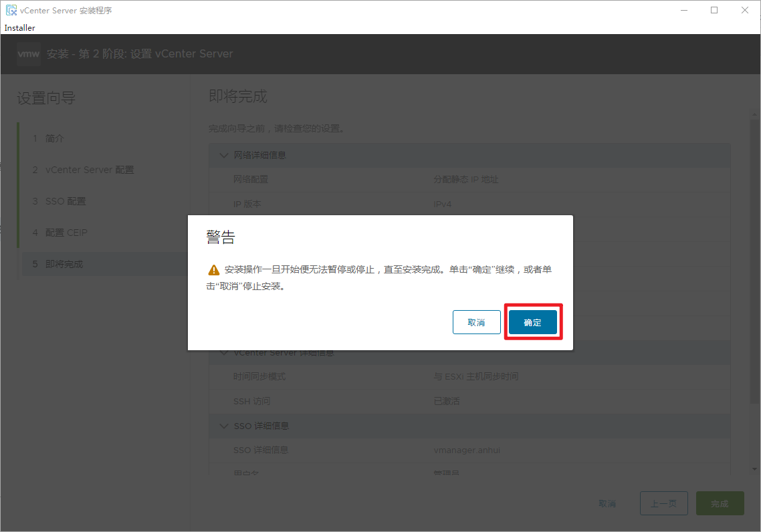Go to wizard step 1 简介
This screenshot has width=761, height=532.
(55, 138)
